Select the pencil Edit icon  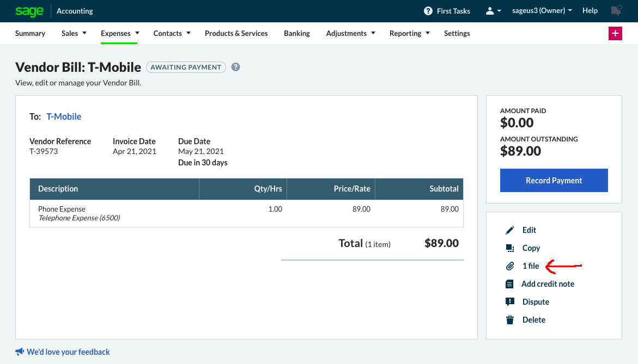point(510,230)
